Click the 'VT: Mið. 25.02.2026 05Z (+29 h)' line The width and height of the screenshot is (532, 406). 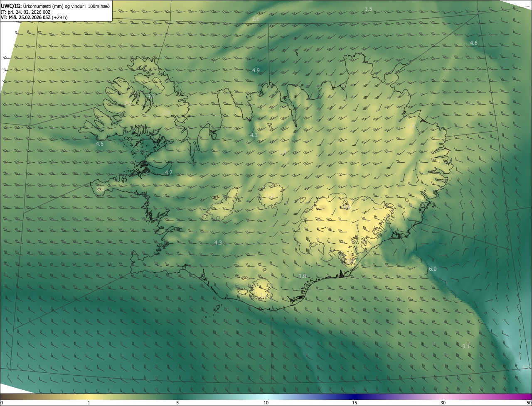coord(34,17)
